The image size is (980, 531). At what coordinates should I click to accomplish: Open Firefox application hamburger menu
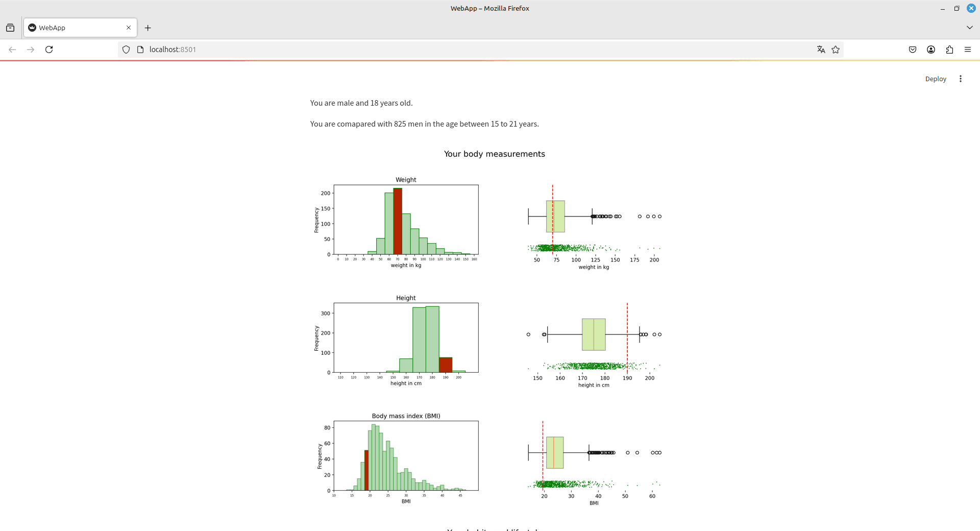coord(968,50)
